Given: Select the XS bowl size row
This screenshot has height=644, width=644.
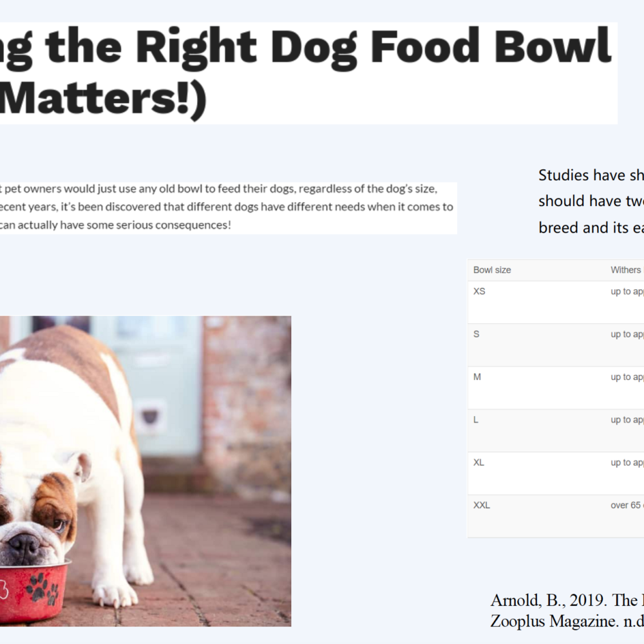Looking at the screenshot, I should coord(556,302).
